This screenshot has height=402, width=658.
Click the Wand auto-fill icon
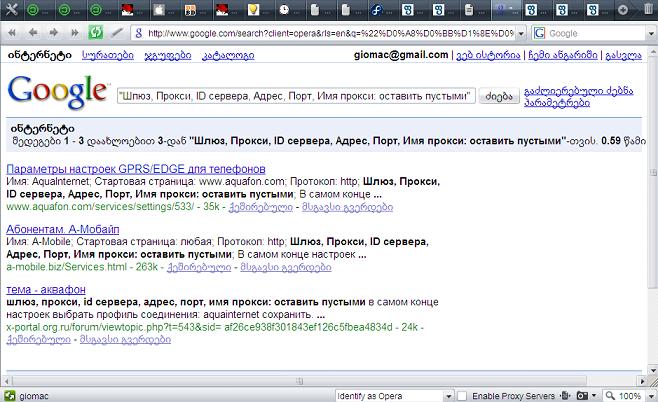coord(117,33)
